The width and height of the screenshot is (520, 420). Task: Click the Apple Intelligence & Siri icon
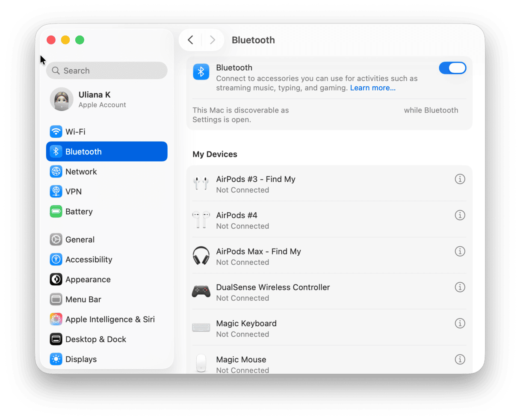56,319
